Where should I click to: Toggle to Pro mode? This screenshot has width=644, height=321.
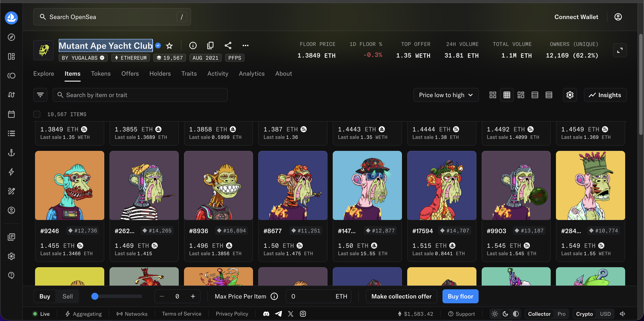coord(561,314)
